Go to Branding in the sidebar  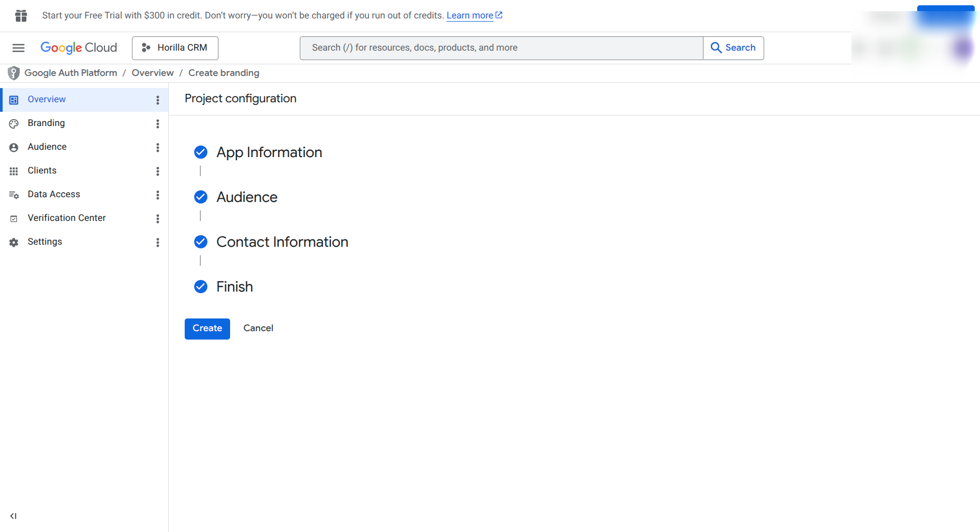(84, 123)
